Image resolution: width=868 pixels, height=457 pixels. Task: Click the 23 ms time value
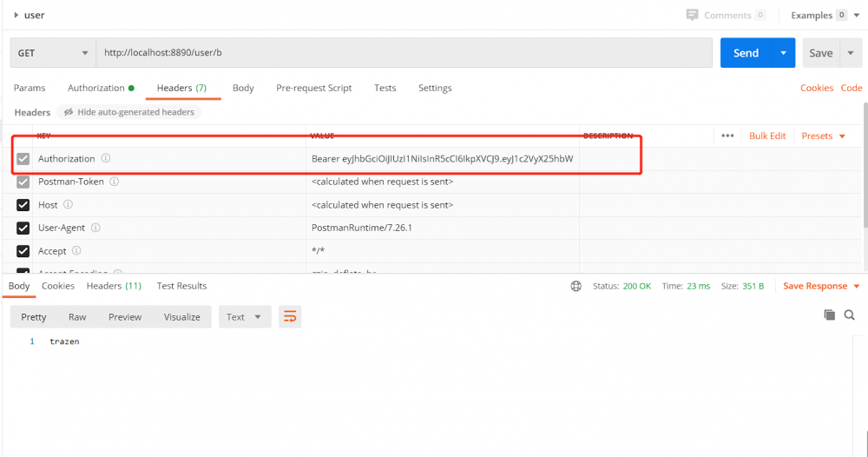pyautogui.click(x=698, y=286)
